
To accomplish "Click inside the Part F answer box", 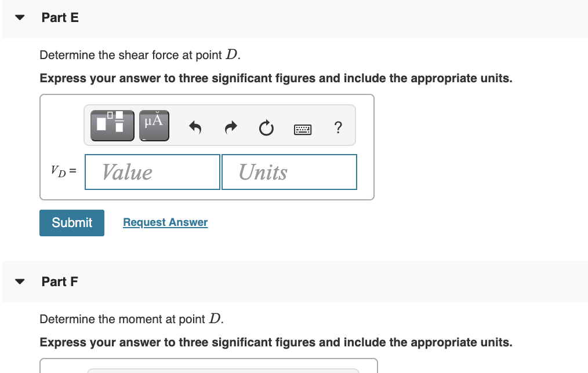I will pyautogui.click(x=206, y=368).
